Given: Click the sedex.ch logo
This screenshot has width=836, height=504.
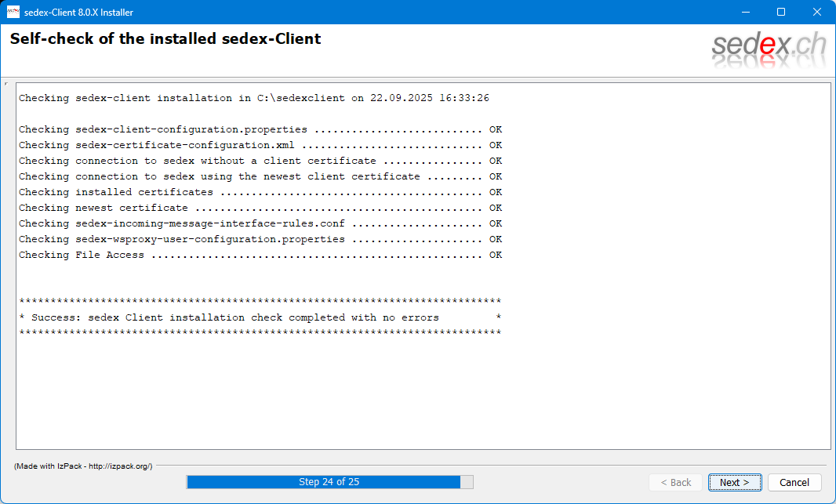Looking at the screenshot, I should pos(769,50).
